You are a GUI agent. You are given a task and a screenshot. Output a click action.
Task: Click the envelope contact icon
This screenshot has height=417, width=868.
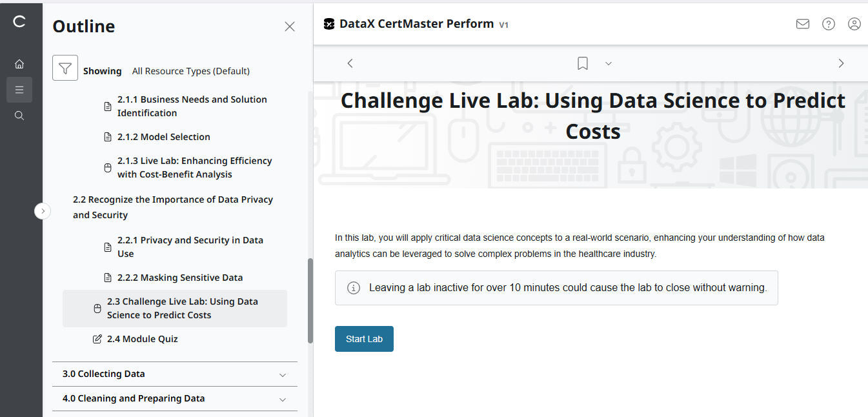pyautogui.click(x=802, y=24)
